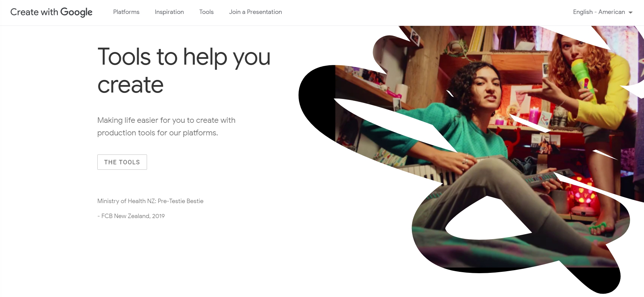Image resolution: width=644 pixels, height=297 pixels.
Task: Click the "Tools to help you create" heading
Action: pyautogui.click(x=184, y=70)
